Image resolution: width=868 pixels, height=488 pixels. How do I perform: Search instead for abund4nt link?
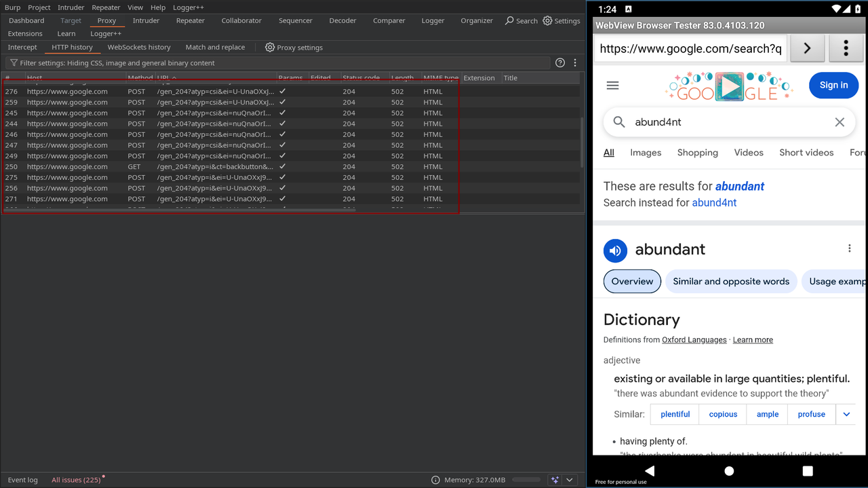(714, 203)
